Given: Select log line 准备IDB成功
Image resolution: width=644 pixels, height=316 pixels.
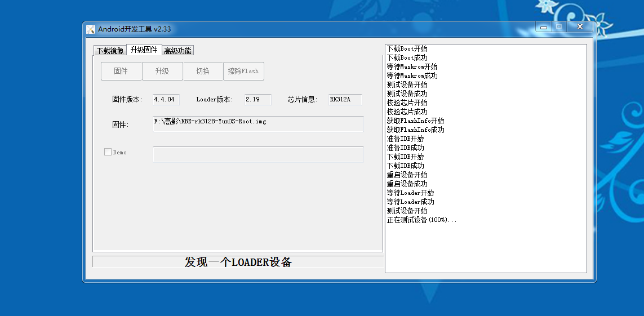Looking at the screenshot, I should [405, 148].
